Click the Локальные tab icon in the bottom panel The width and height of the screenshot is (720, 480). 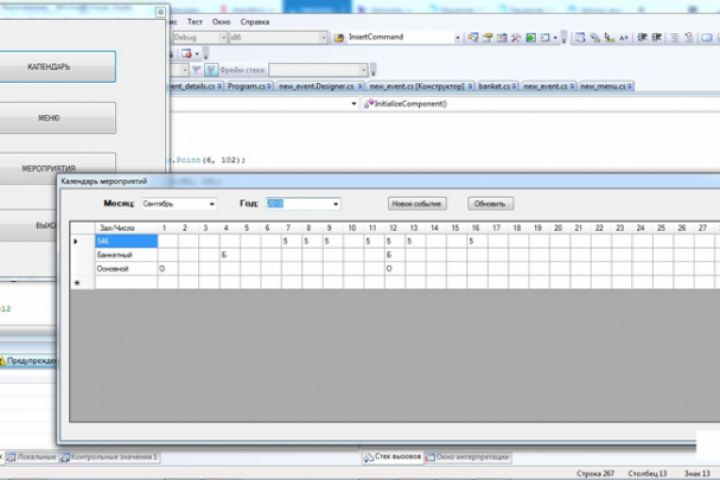click(11, 457)
